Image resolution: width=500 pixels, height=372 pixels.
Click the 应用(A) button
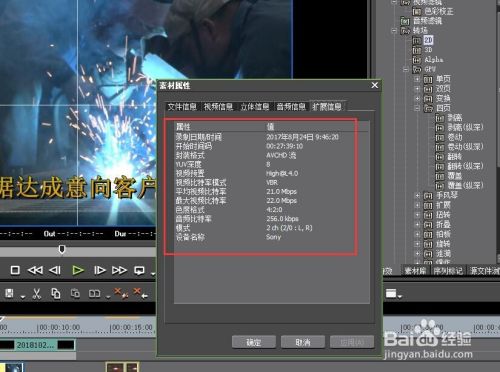tap(352, 342)
